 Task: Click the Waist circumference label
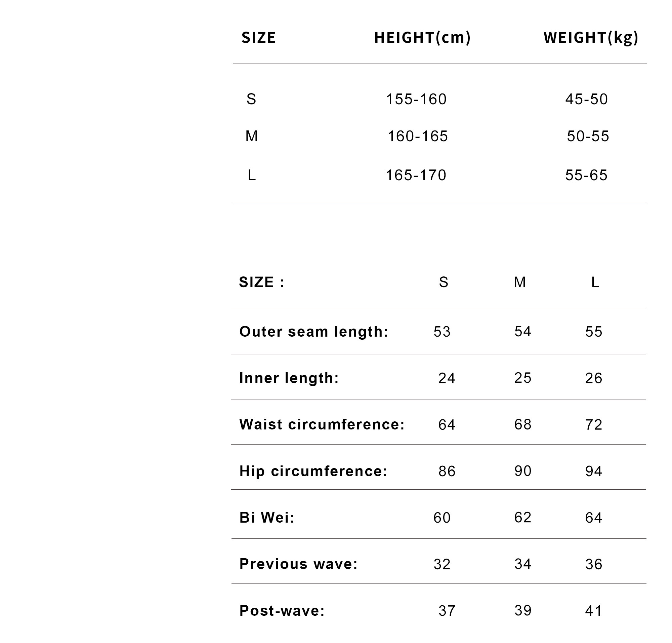(x=322, y=424)
